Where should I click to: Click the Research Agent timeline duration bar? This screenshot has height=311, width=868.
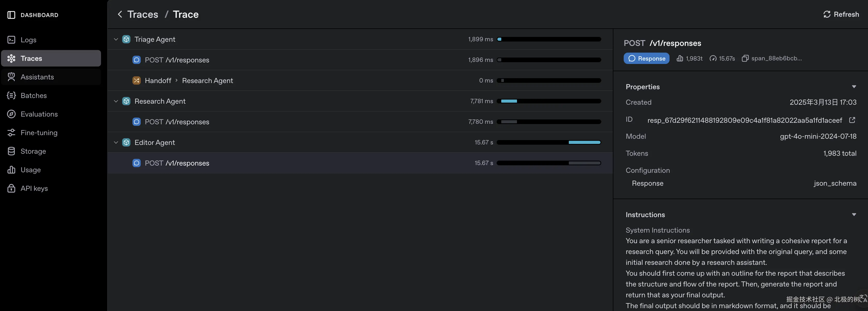pos(509,101)
